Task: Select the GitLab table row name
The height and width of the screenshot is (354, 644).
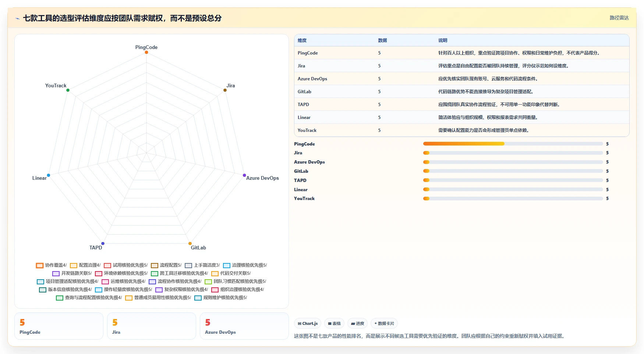Action: [304, 92]
